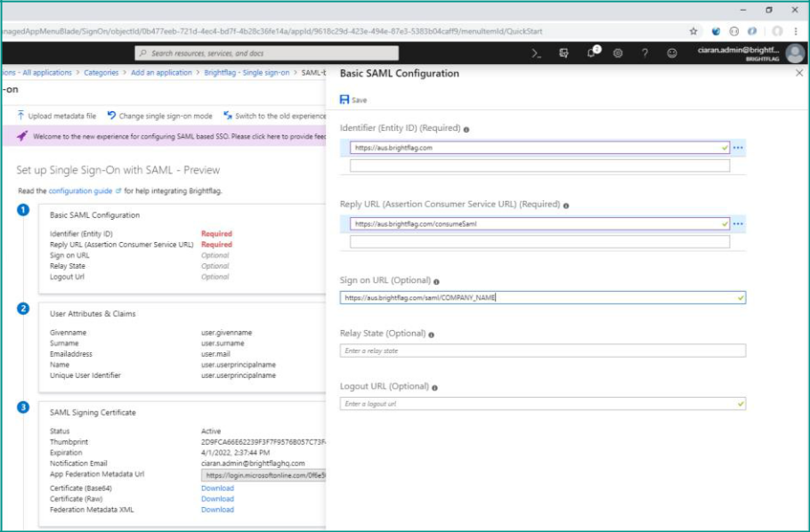Click the empty second Identifier field
810x532 pixels.
(539, 165)
